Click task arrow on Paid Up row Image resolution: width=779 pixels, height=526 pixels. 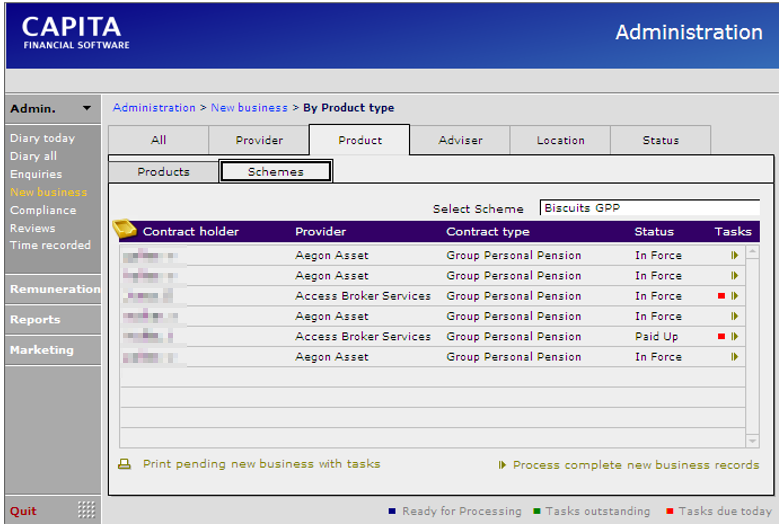[734, 337]
